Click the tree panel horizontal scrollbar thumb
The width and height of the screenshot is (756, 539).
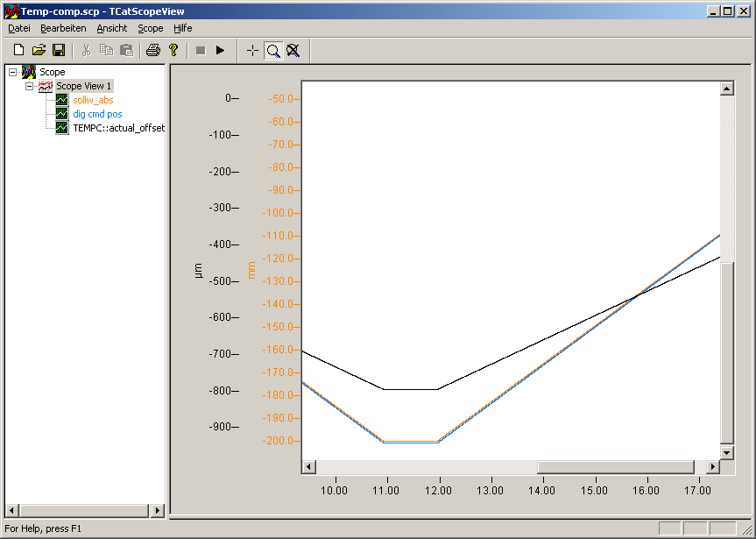point(84,510)
